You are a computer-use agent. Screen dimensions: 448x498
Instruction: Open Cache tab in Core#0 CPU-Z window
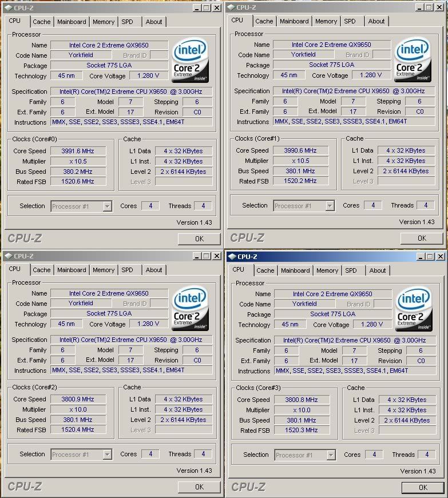pos(42,22)
